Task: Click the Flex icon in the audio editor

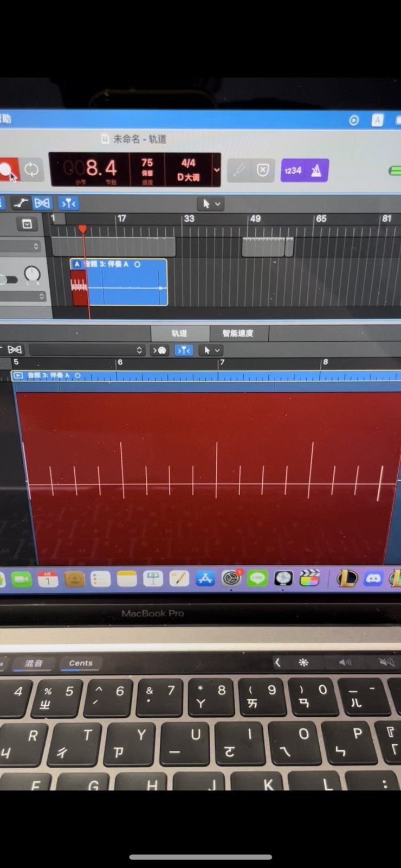Action: coord(15,350)
